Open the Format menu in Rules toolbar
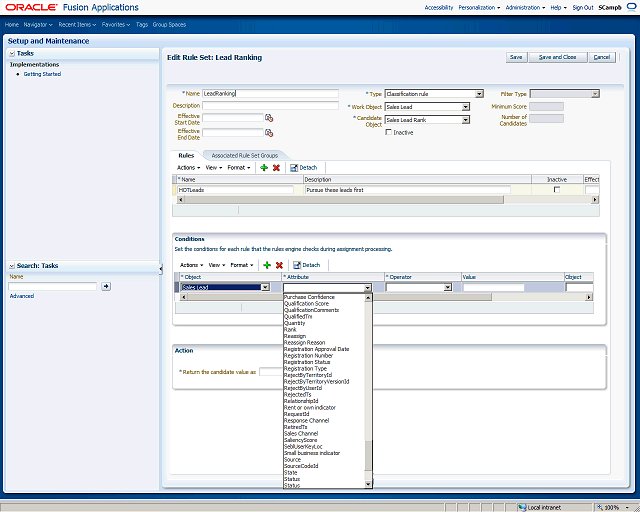Viewport: 640px width, 512px height. (239, 168)
